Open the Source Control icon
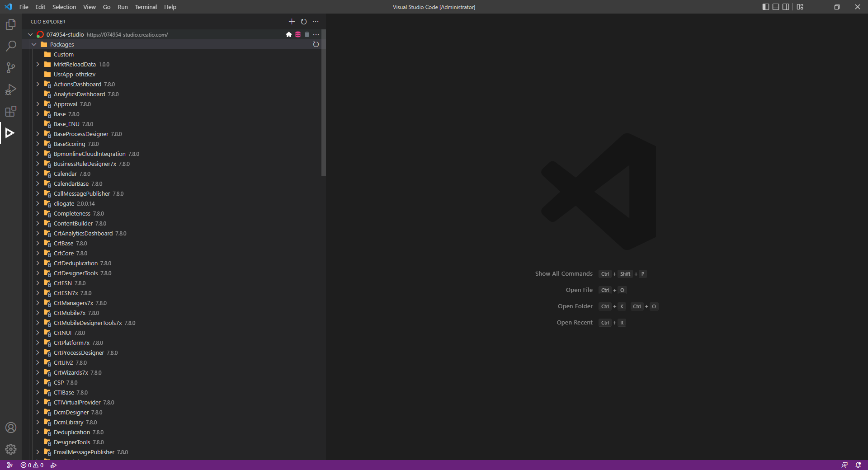 10,67
